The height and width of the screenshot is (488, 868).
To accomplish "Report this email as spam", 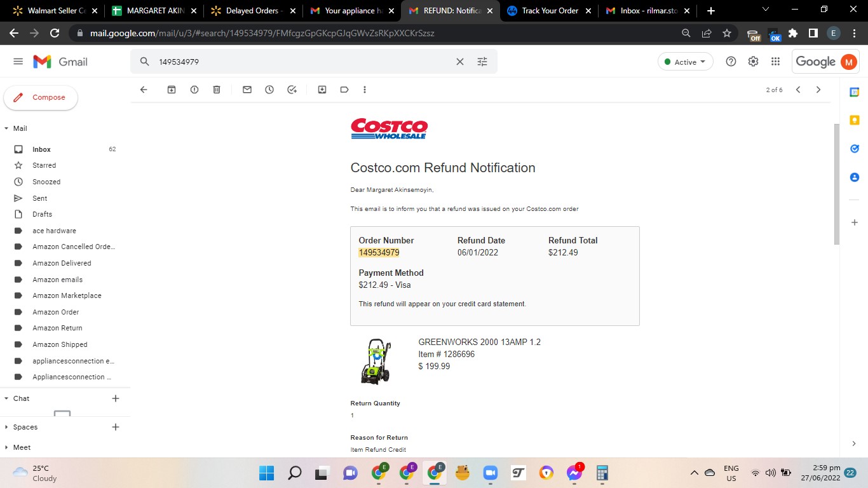I will tap(194, 90).
